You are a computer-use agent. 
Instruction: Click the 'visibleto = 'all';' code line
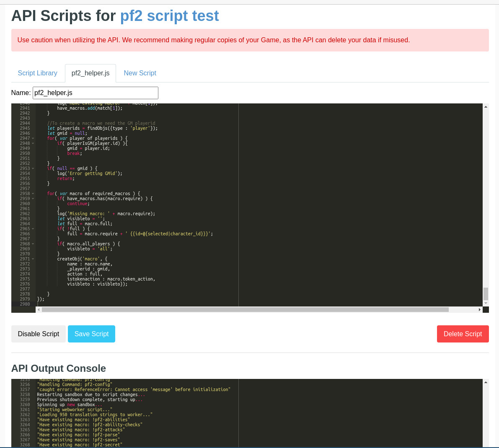tap(90, 249)
